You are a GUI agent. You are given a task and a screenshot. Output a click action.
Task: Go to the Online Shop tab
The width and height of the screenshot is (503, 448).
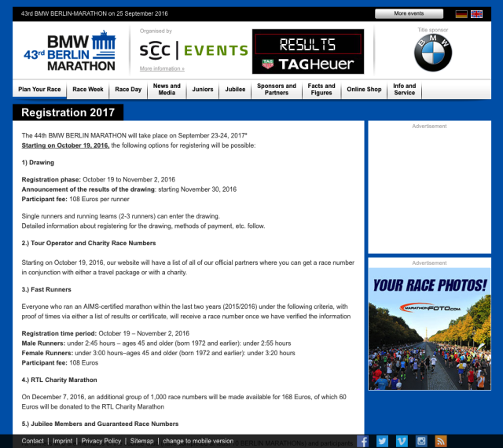click(364, 90)
